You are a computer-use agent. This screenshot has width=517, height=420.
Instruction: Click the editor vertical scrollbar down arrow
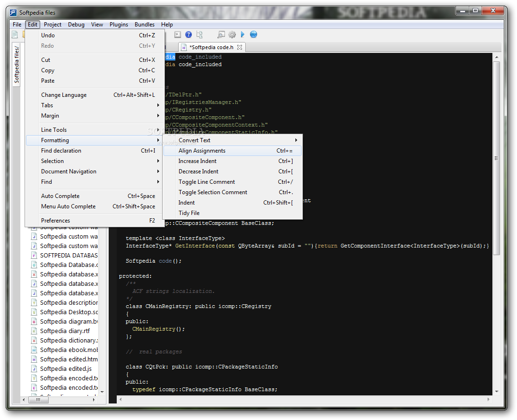pos(497,392)
